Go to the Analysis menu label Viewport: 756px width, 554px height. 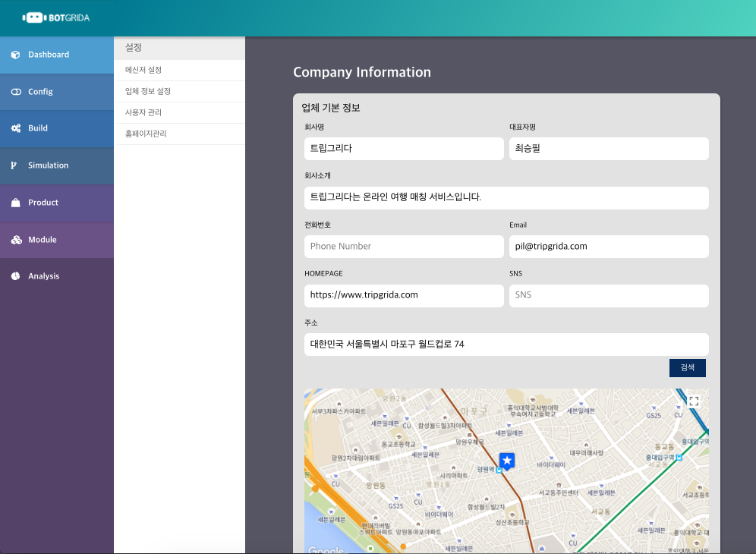[x=44, y=275]
